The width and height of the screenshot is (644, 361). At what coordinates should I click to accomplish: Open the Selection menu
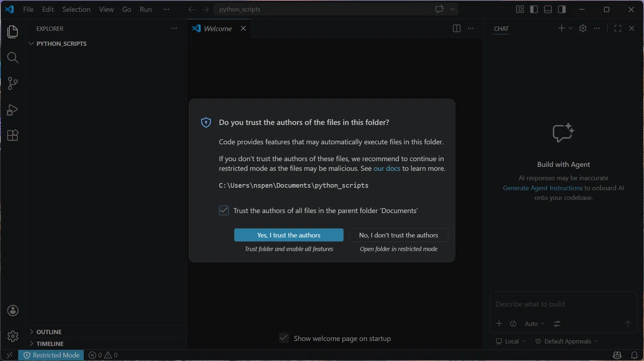click(76, 10)
